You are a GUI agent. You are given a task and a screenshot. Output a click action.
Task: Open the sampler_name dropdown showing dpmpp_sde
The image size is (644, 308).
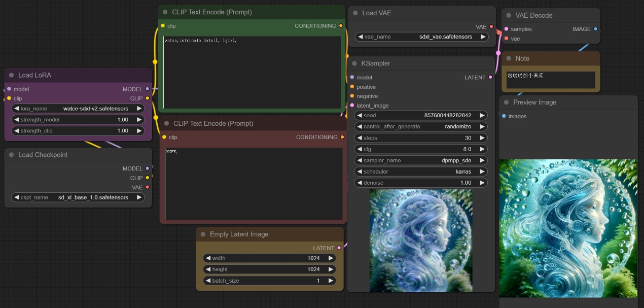pos(420,160)
